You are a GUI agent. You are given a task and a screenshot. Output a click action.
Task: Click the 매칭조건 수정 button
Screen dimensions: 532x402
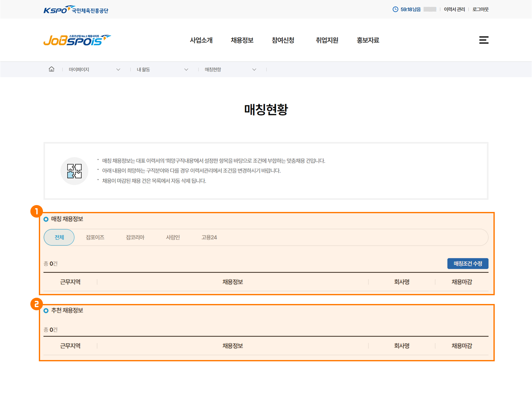click(x=467, y=264)
